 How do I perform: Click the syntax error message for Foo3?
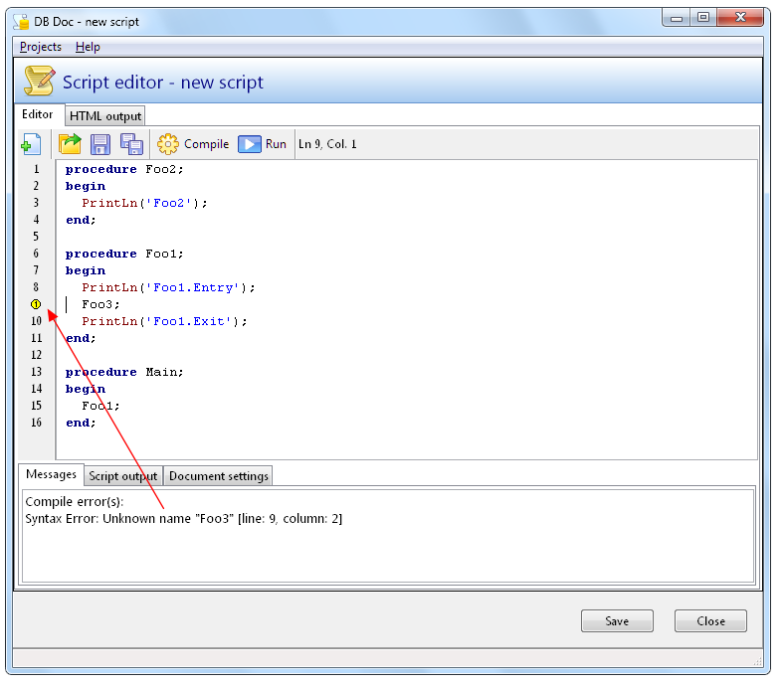pos(183,519)
